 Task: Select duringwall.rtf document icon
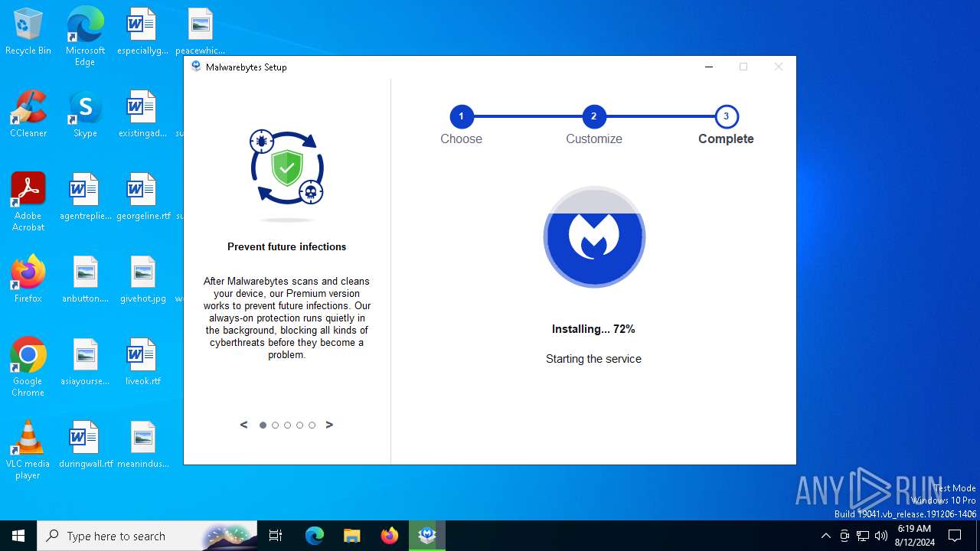point(85,445)
